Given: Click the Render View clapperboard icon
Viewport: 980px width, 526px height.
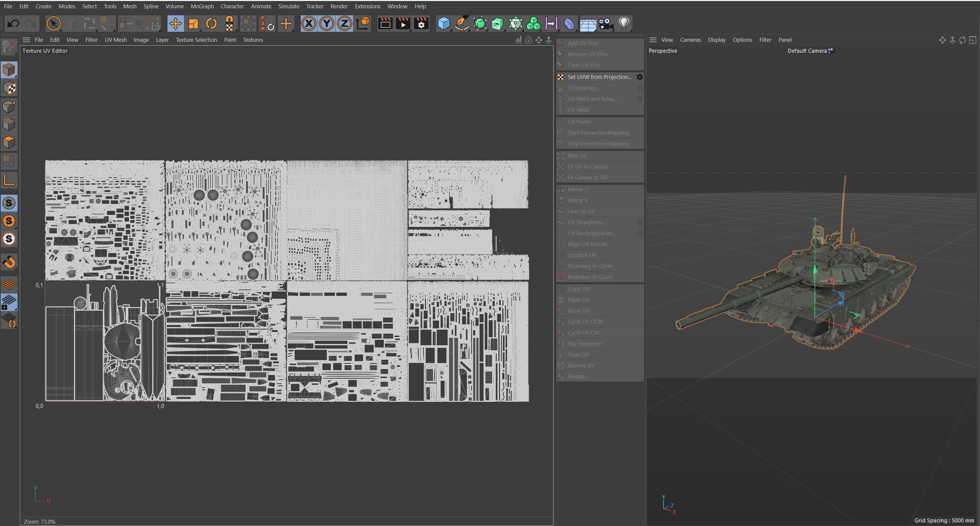Looking at the screenshot, I should click(385, 24).
